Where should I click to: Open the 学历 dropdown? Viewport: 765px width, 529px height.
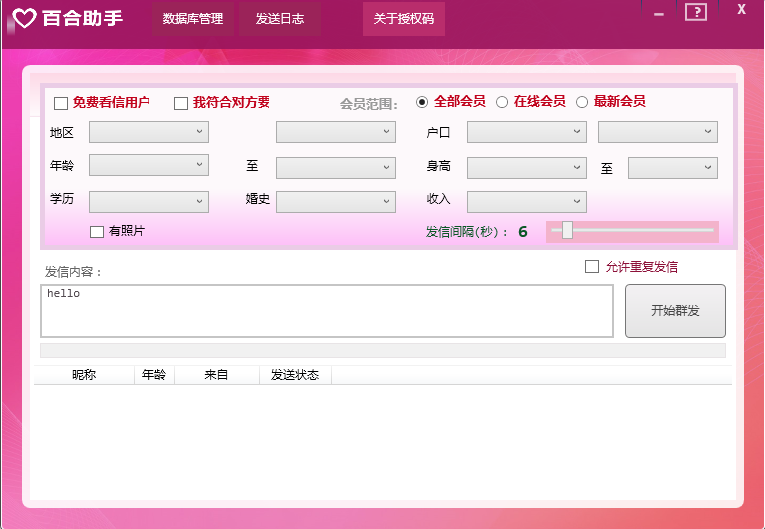(x=149, y=202)
